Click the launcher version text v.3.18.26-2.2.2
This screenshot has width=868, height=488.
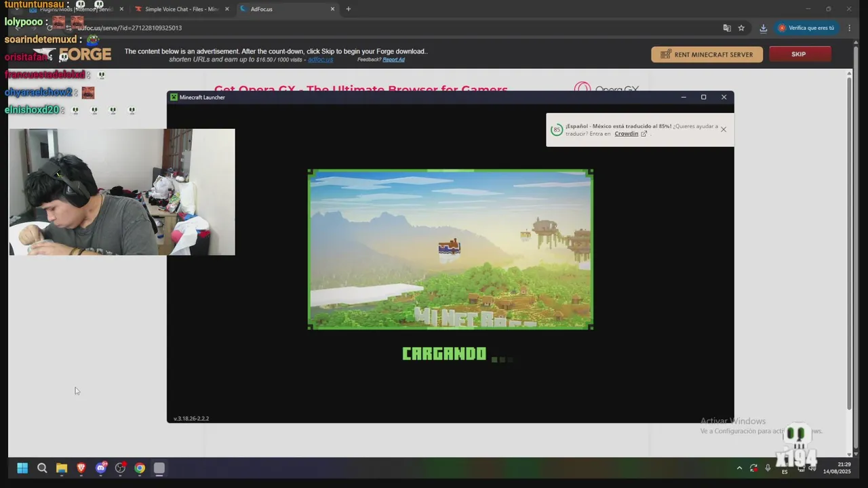[x=191, y=418]
